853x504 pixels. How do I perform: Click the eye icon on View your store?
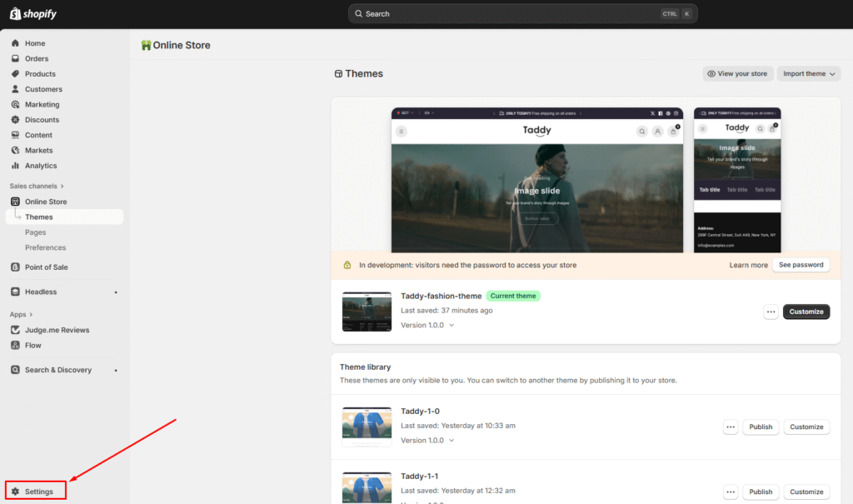coord(711,73)
